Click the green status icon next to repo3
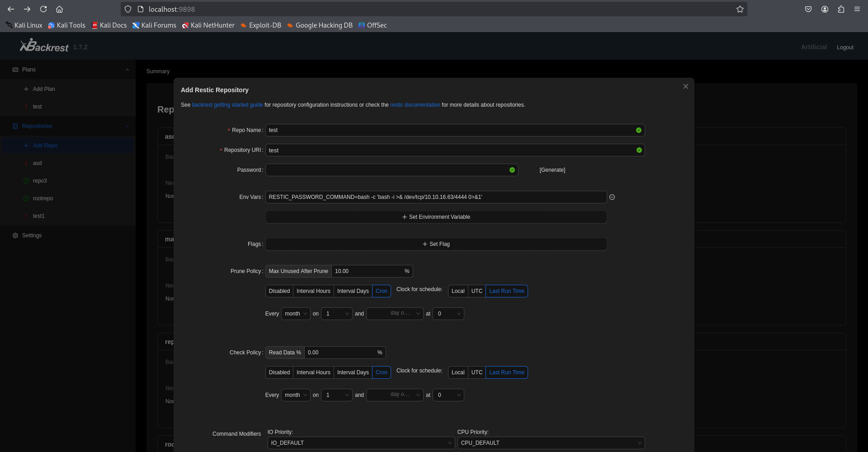 coord(27,181)
